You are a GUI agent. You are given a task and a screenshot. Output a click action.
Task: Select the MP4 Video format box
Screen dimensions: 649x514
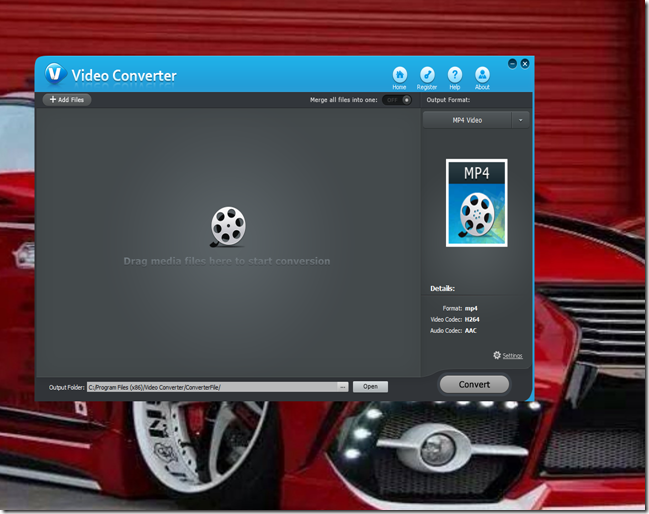click(x=467, y=120)
